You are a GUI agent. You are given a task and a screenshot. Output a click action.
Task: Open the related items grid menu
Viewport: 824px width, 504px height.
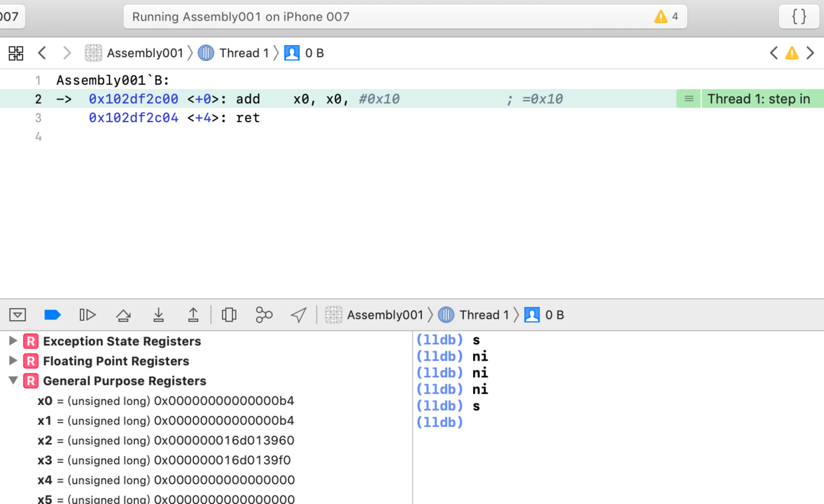(x=16, y=53)
